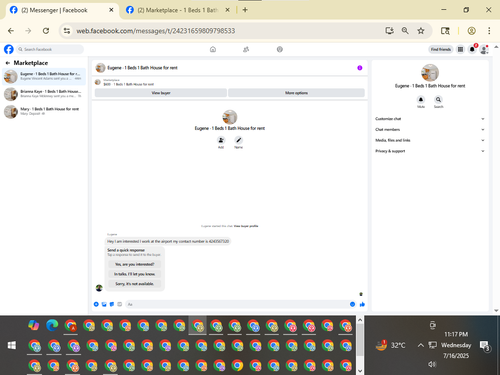Screen dimensions: 500x375
Task: Open the Chrome three-dot menu
Action: pyautogui.click(x=489, y=31)
